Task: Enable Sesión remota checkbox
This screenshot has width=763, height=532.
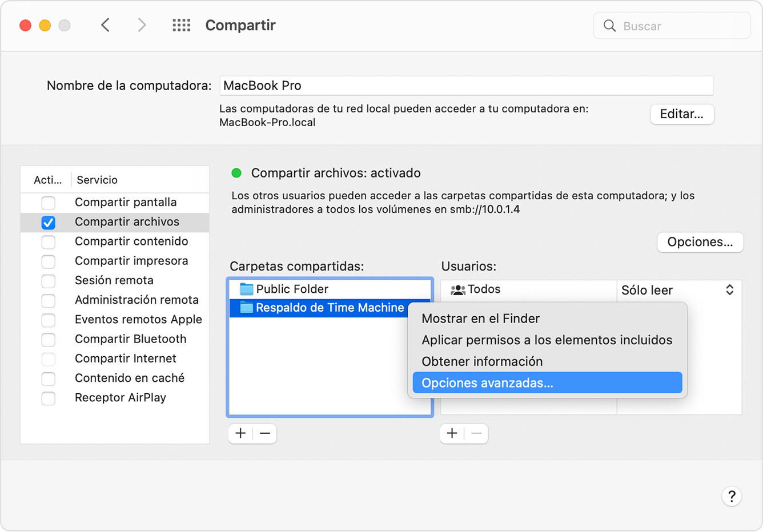Action: [x=49, y=281]
